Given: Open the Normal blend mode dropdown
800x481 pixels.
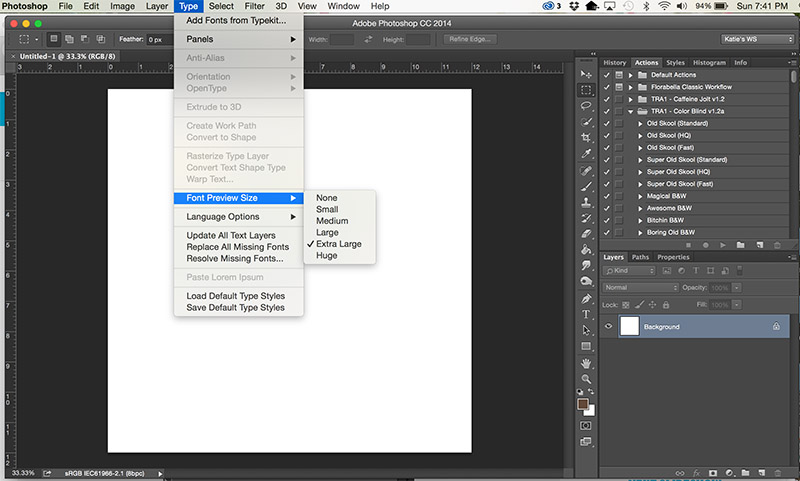Looking at the screenshot, I should pos(641,288).
